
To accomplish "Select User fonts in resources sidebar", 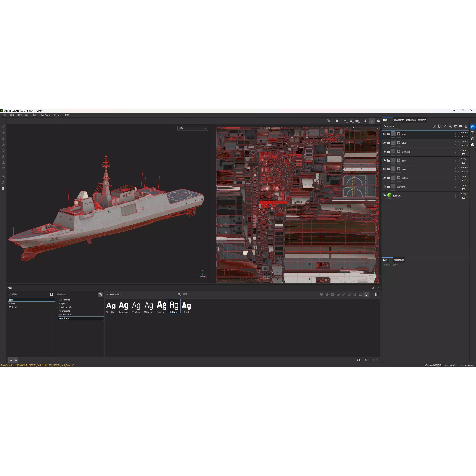I will (x=64, y=318).
